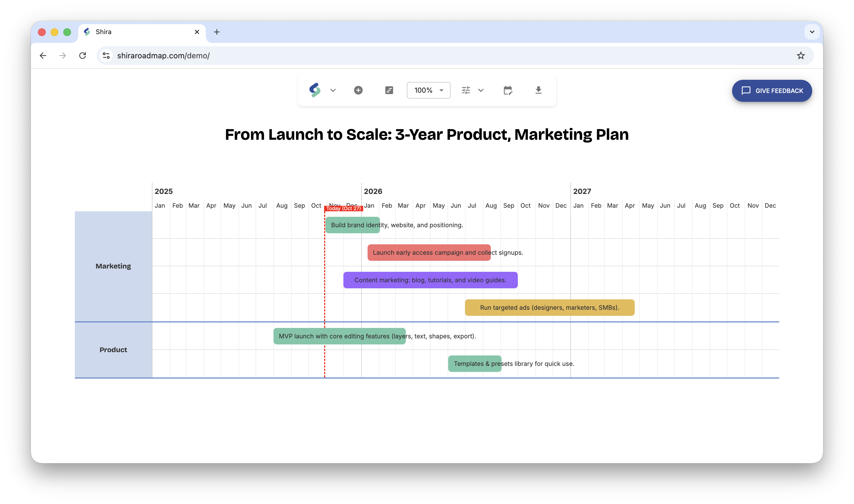Reload the page in browser

83,55
